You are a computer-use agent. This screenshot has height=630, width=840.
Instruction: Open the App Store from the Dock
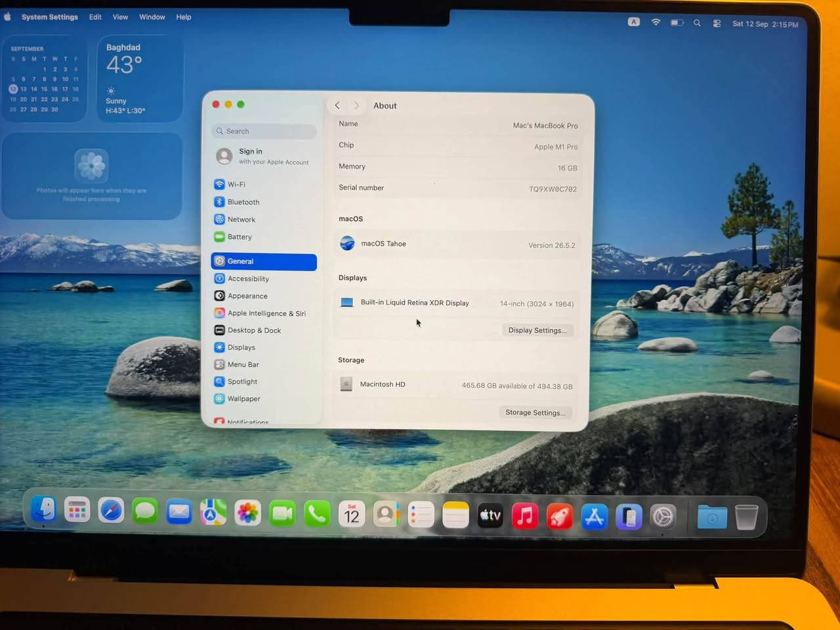(595, 517)
